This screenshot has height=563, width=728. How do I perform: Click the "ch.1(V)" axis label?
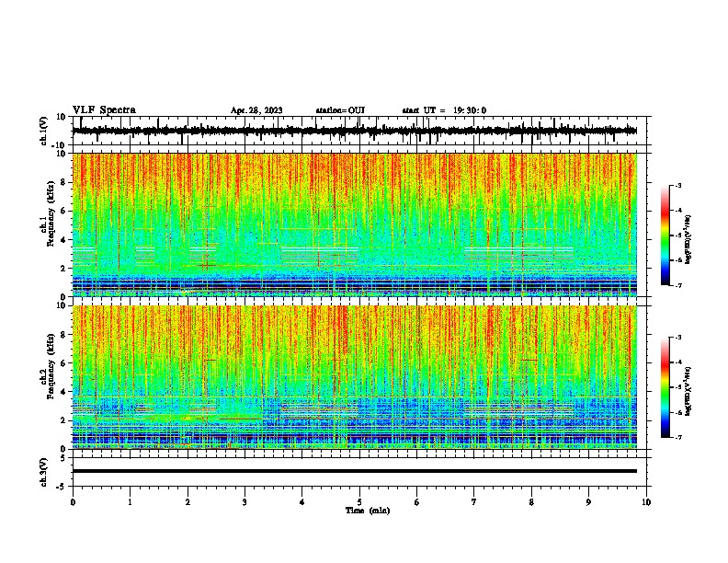[44, 131]
